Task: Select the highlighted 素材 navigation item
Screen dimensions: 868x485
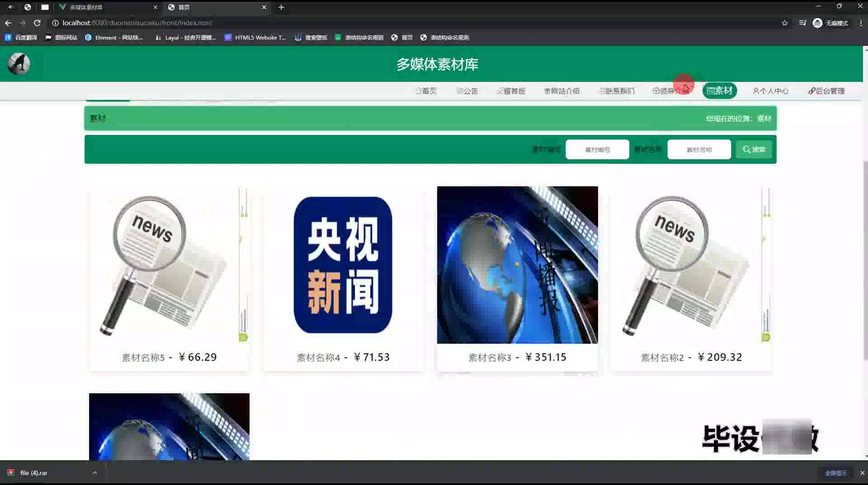Action: coord(719,90)
